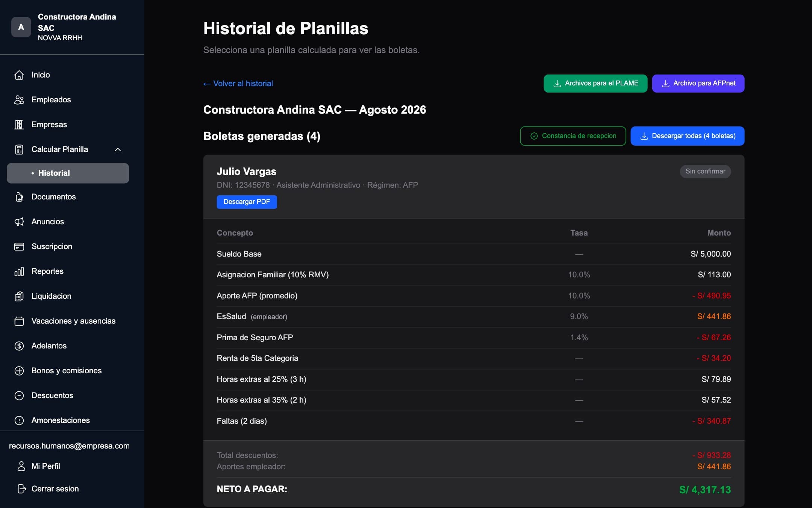
Task: Go to the Reportes menu label
Action: (47, 271)
